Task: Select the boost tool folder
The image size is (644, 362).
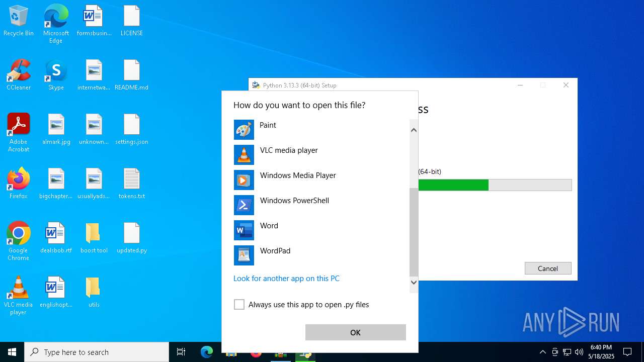Action: click(94, 238)
